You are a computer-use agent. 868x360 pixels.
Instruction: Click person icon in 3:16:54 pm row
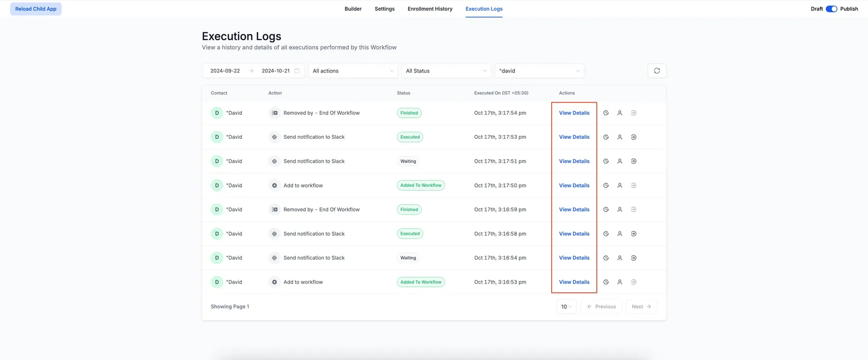point(620,258)
